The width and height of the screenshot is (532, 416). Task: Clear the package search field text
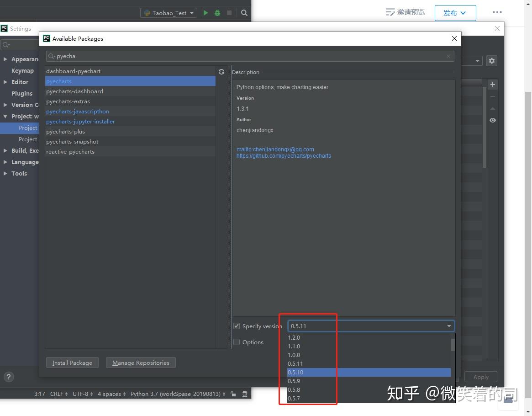448,56
